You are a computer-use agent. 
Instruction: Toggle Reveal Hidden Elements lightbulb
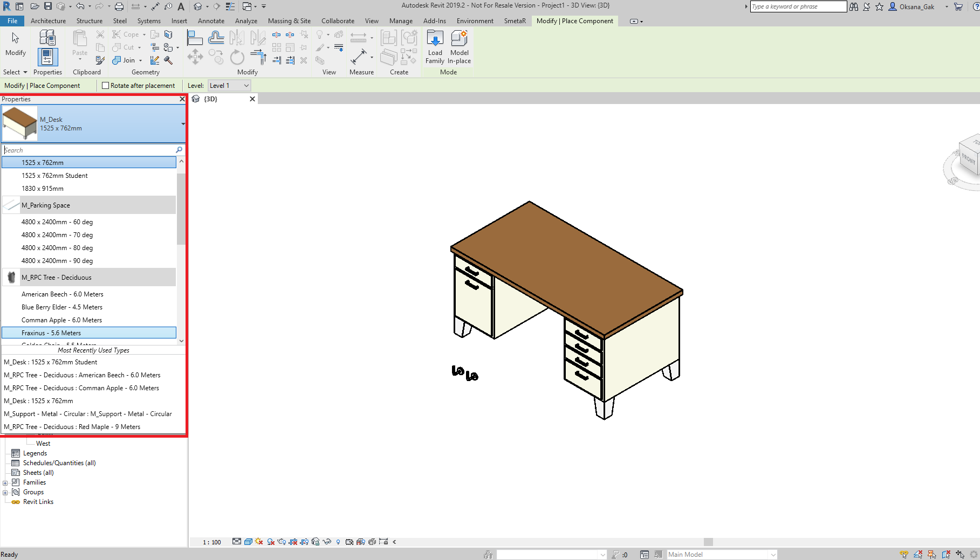click(338, 542)
